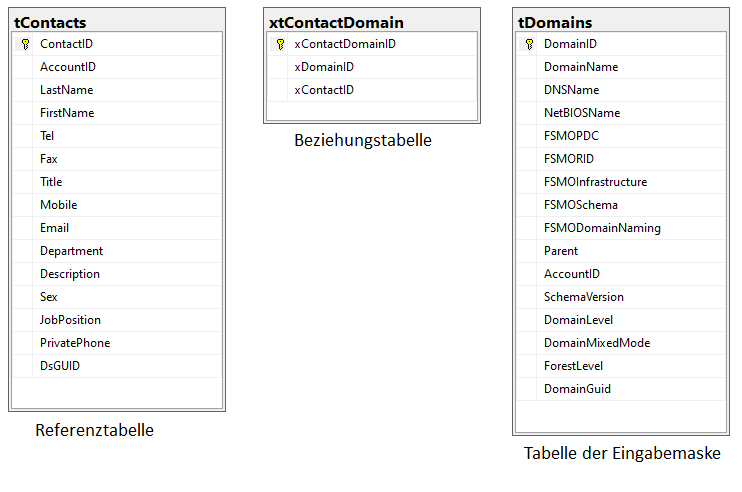Viewport: 742px width, 492px height.
Task: Click the Beziehungstabelle caption text
Action: (363, 141)
